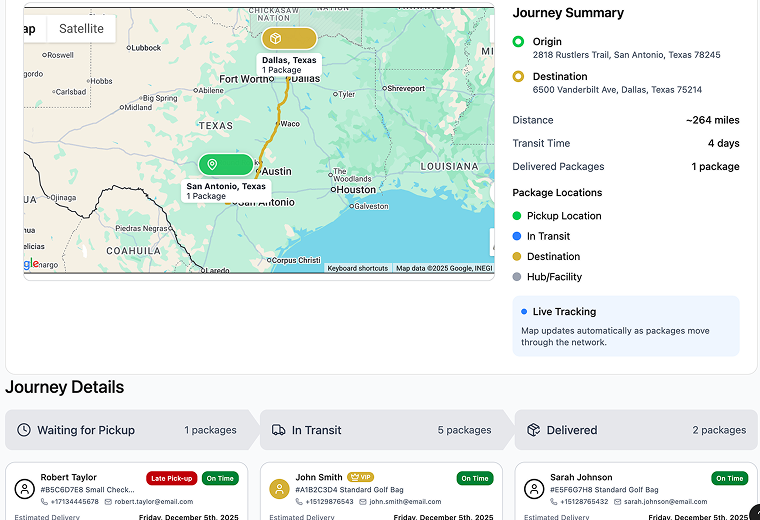Click tracking ID #B5C6D7E8 Small Check...
Image resolution: width=760 pixels, height=520 pixels.
(87, 489)
